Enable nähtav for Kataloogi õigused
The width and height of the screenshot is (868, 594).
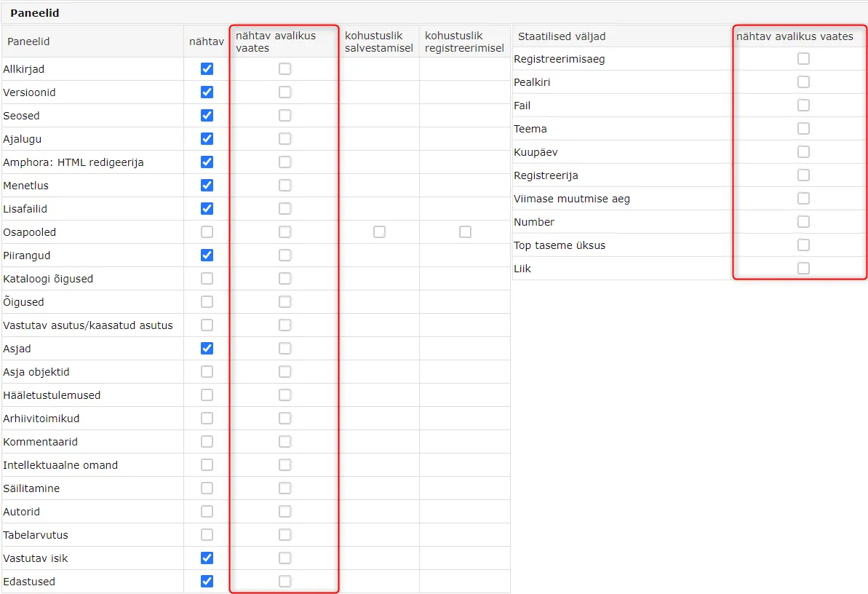tap(207, 278)
